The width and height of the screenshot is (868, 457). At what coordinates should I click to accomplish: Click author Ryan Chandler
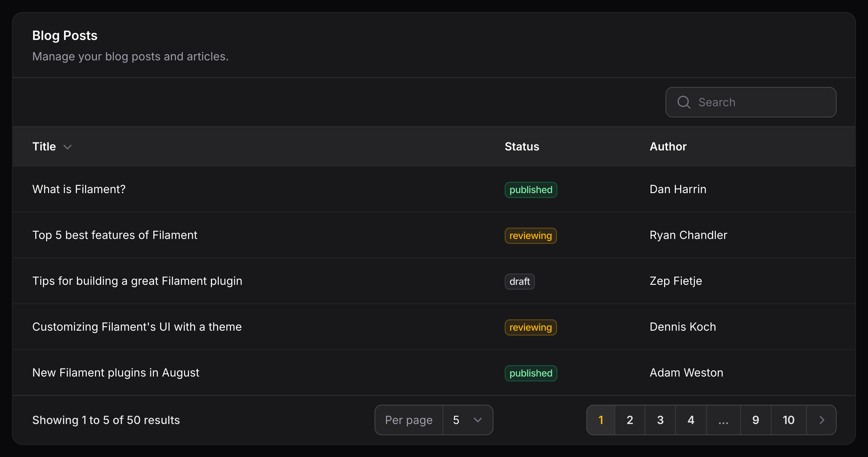[689, 235]
